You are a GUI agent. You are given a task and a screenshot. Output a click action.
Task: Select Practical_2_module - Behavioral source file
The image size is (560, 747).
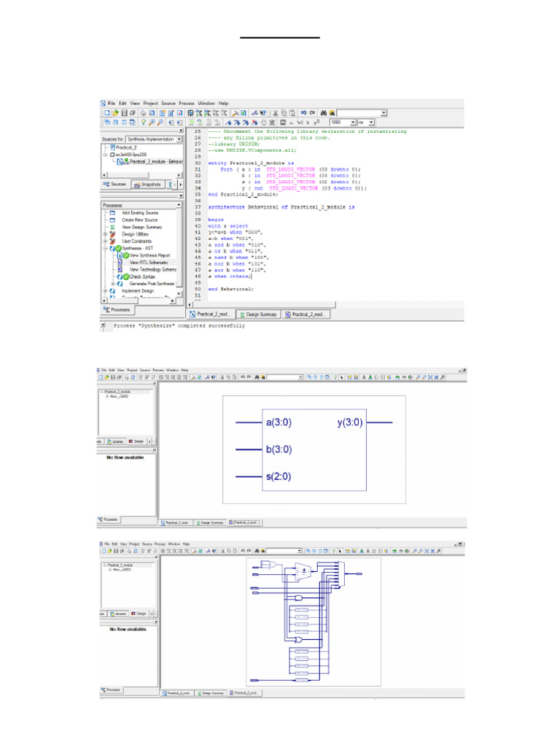[156, 161]
